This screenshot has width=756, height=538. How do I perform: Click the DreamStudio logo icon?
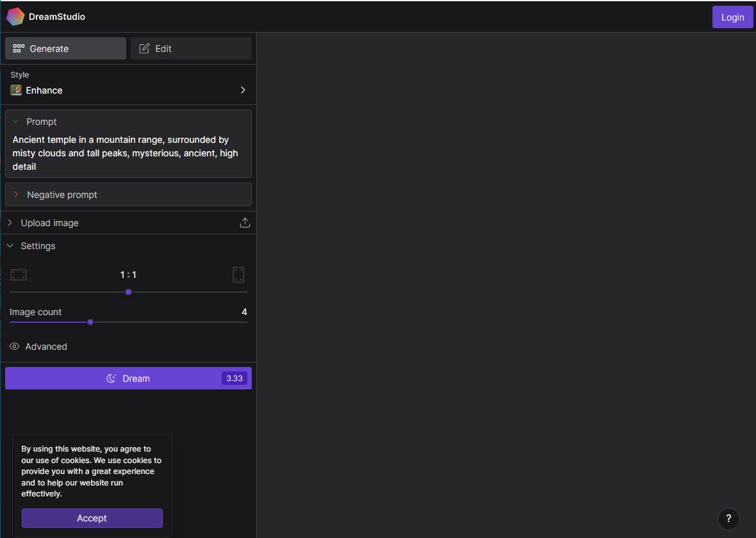[15, 17]
